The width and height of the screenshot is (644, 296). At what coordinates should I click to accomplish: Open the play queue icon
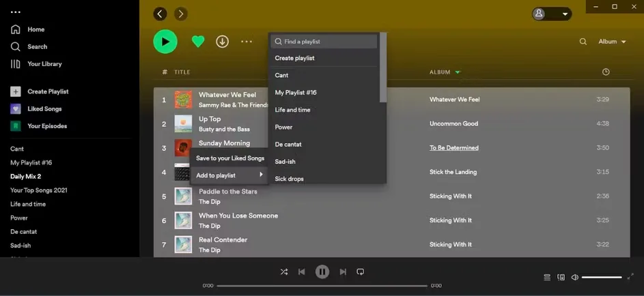point(547,278)
